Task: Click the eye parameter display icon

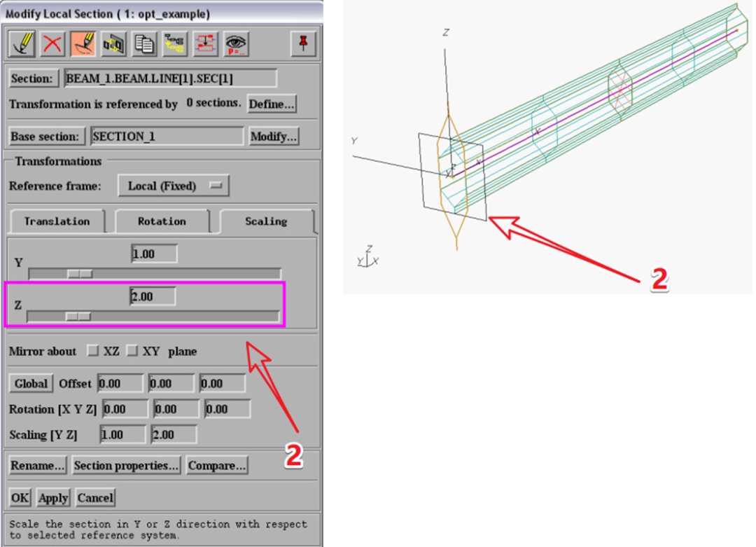Action: (237, 44)
